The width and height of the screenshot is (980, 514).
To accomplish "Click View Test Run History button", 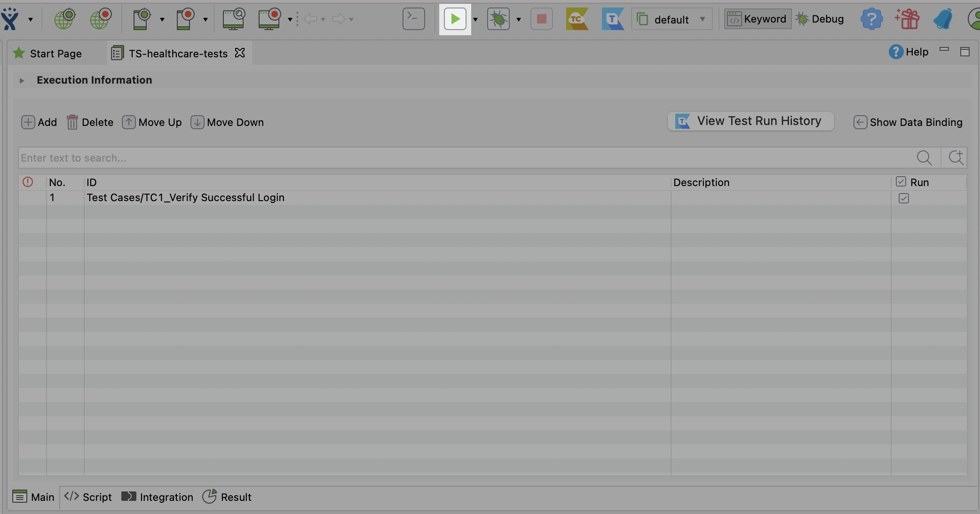I will [750, 120].
